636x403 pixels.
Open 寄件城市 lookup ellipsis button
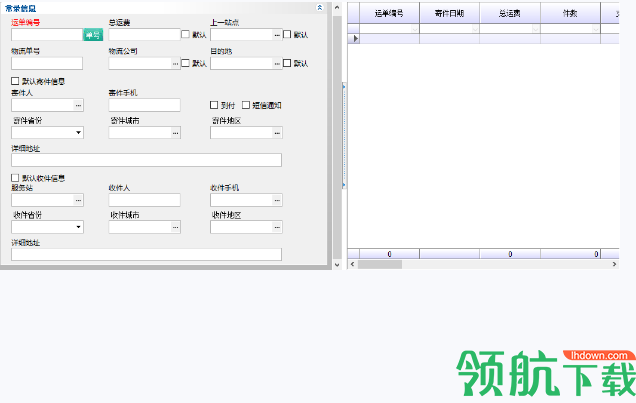coord(175,133)
